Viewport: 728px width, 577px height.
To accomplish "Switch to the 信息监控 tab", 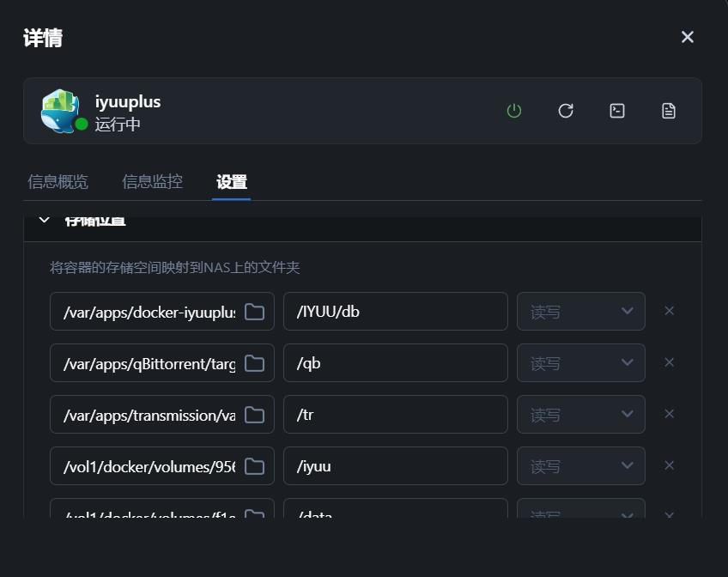I will point(152,182).
